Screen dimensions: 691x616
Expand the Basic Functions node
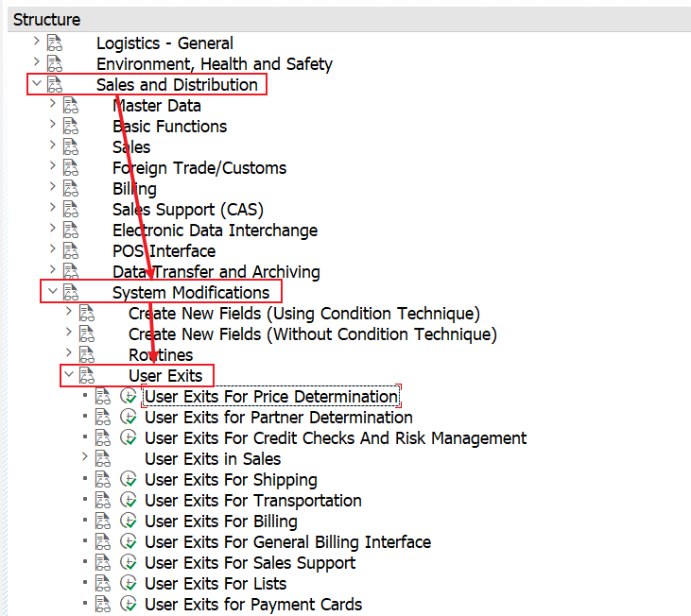[x=53, y=124]
